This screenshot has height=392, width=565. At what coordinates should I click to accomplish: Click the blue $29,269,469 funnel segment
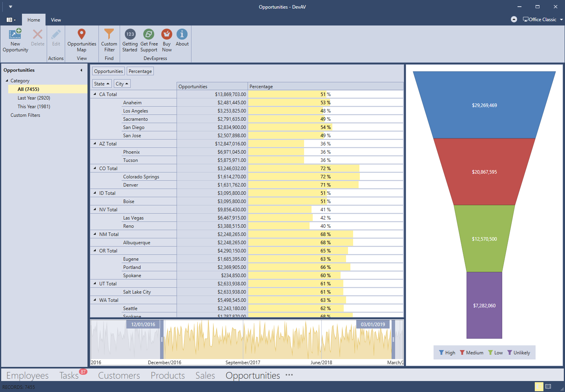point(484,105)
